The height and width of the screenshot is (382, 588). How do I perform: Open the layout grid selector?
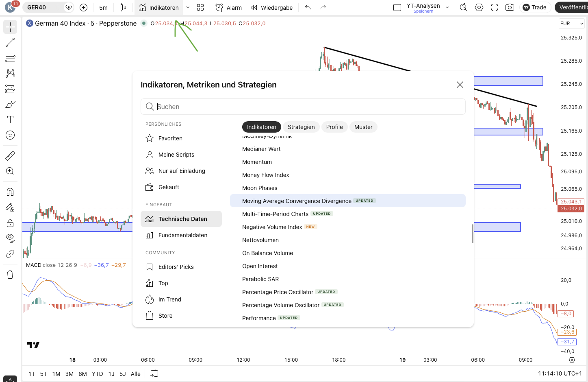tap(200, 7)
